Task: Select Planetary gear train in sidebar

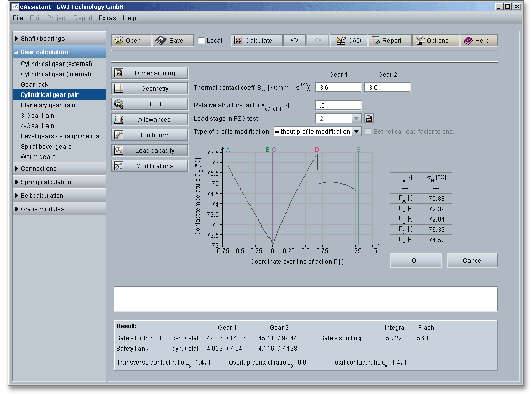Action: [48, 105]
